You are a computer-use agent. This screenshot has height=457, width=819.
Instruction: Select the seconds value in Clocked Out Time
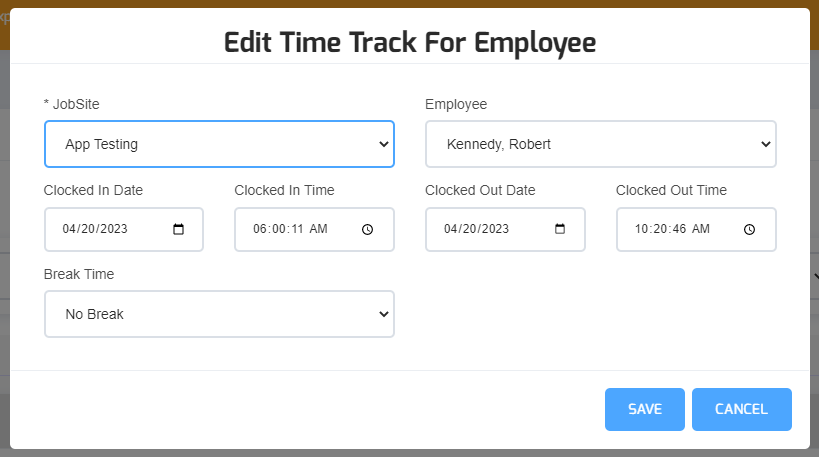coord(676,229)
